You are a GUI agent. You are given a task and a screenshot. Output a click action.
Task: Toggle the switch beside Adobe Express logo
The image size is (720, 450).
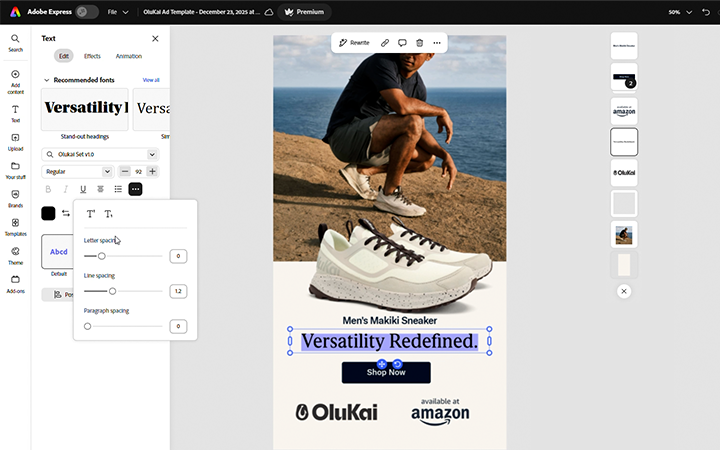(86, 12)
